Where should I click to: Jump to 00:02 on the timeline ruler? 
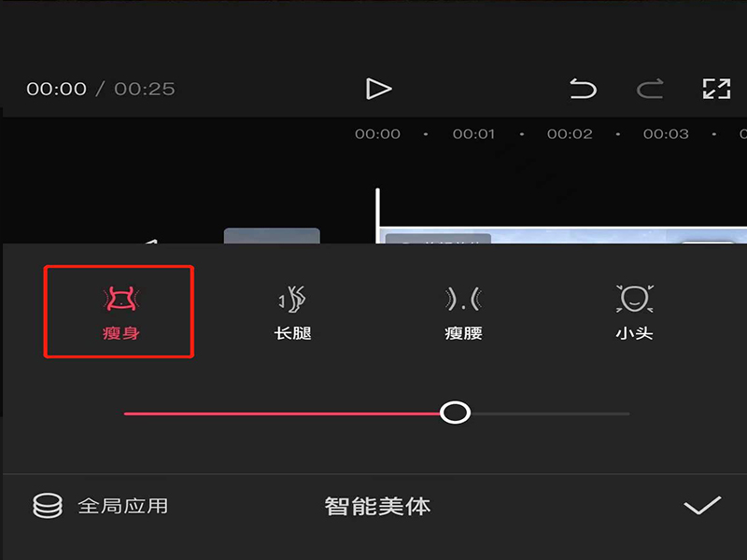570,133
